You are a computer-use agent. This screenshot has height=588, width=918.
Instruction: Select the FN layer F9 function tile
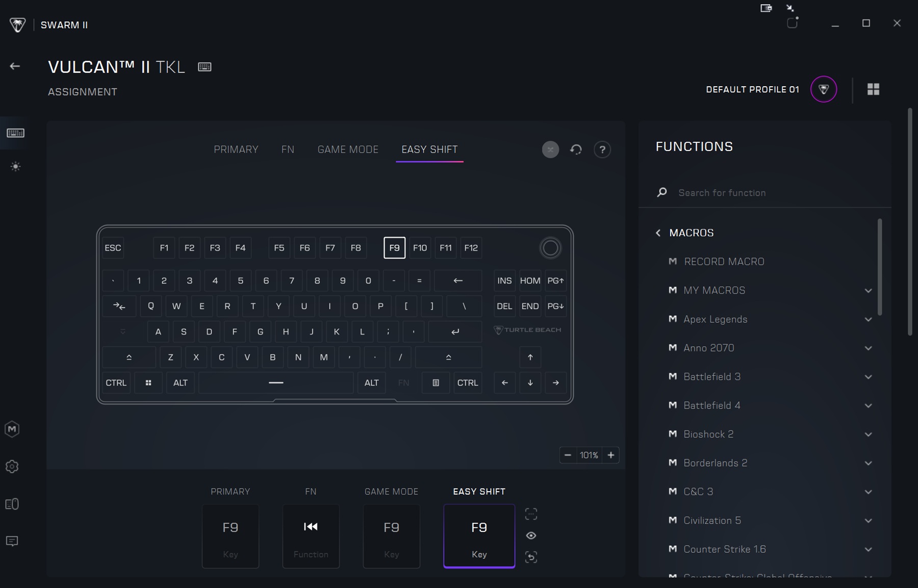point(311,535)
